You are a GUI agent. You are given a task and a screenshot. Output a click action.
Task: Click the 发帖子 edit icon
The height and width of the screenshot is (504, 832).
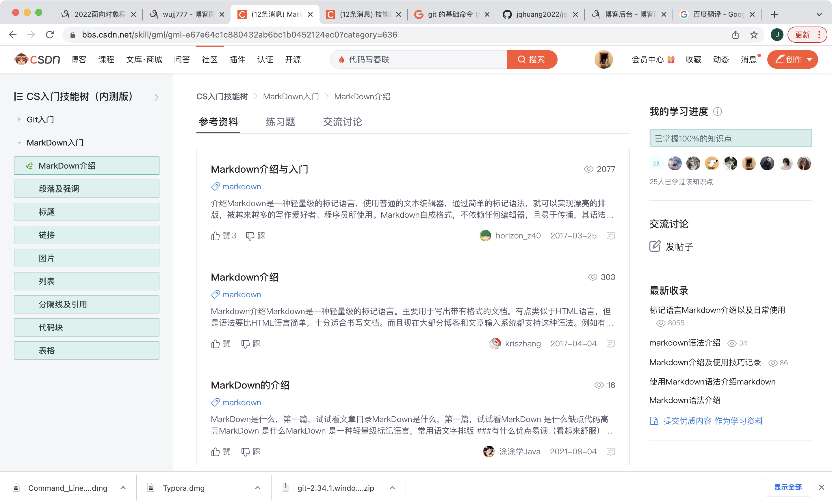coord(655,246)
